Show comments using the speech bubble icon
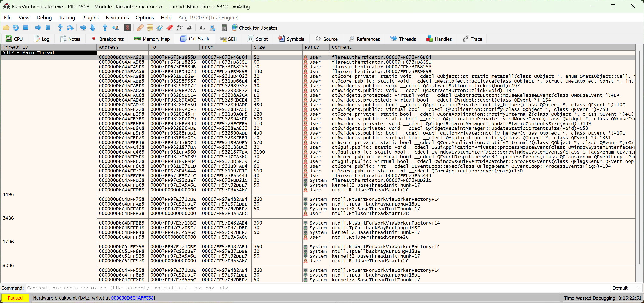This screenshot has height=303, width=644. click(150, 28)
